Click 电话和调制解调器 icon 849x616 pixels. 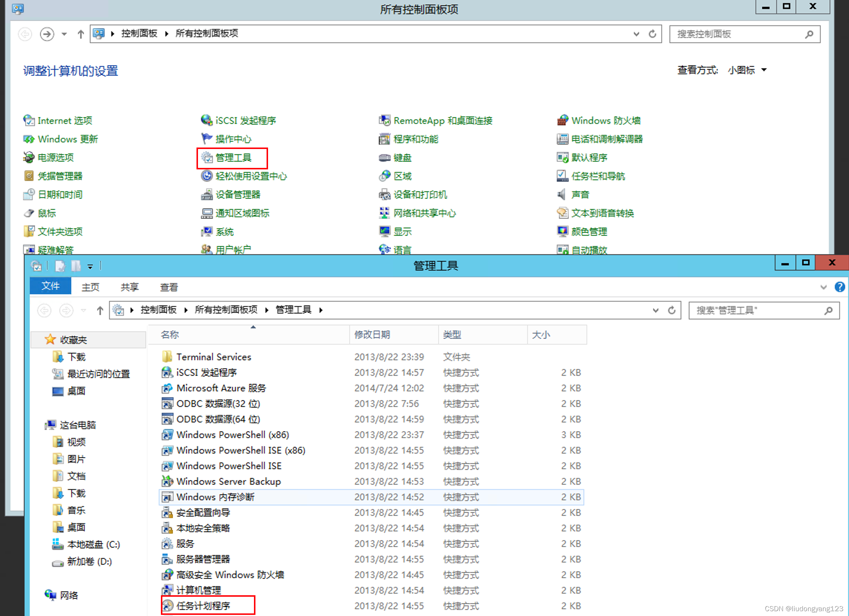tap(562, 139)
